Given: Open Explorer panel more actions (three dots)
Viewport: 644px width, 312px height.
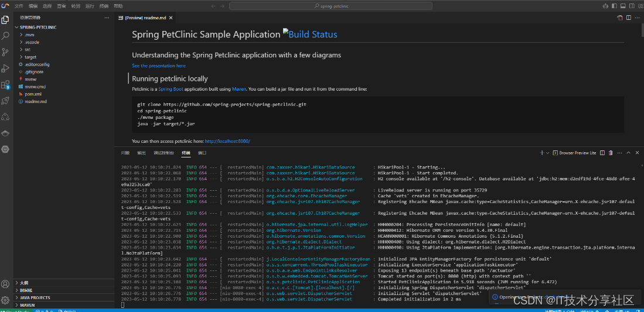Looking at the screenshot, I should (x=107, y=18).
